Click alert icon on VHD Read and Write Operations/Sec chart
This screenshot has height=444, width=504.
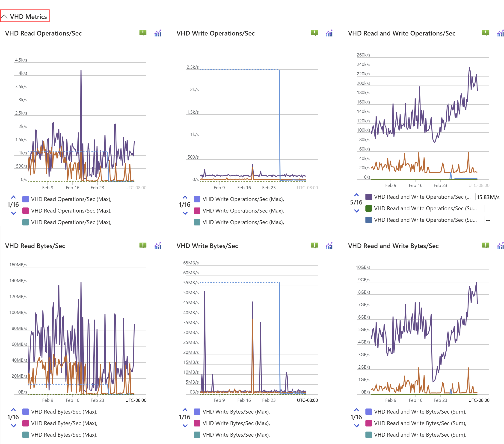coord(485,33)
